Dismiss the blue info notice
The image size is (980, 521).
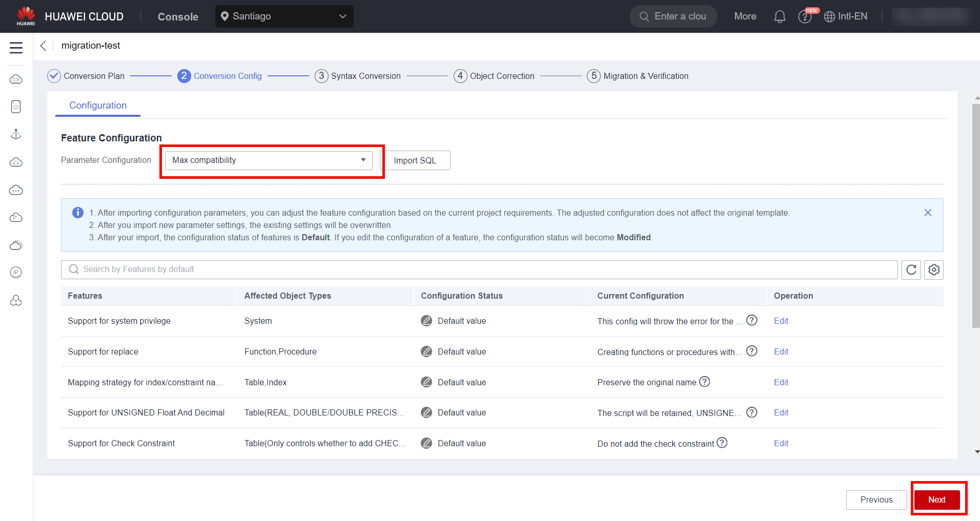pos(927,213)
